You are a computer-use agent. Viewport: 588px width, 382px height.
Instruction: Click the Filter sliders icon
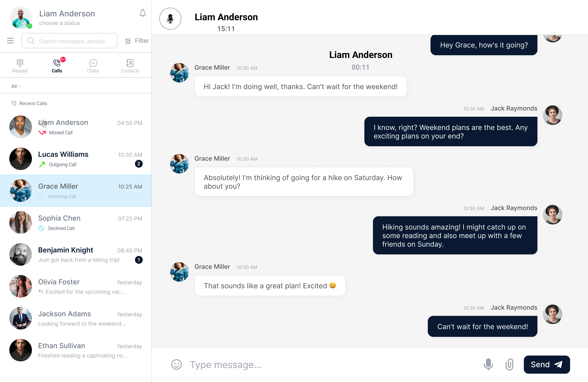128,41
